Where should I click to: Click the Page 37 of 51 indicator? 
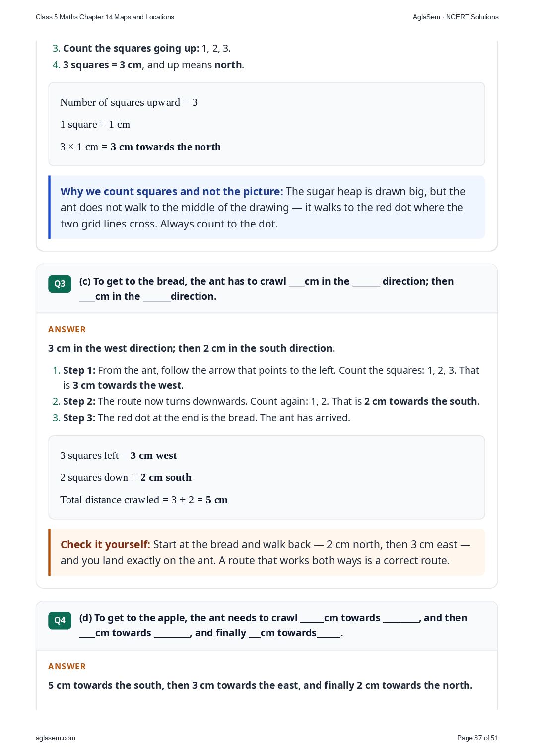(x=477, y=738)
